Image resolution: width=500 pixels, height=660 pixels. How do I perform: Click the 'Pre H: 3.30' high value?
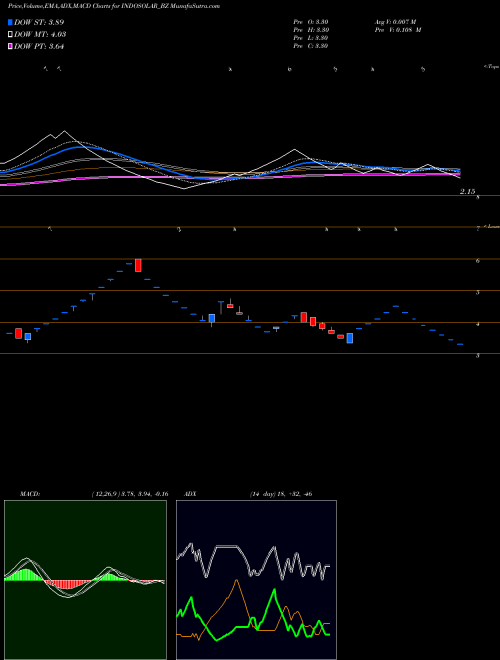point(311,30)
